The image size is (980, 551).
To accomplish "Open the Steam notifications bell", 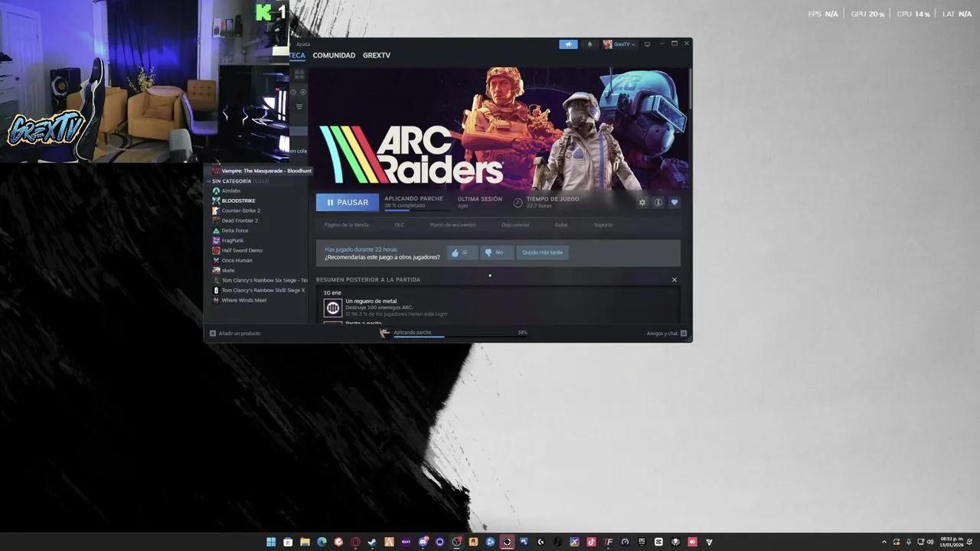I will [590, 44].
